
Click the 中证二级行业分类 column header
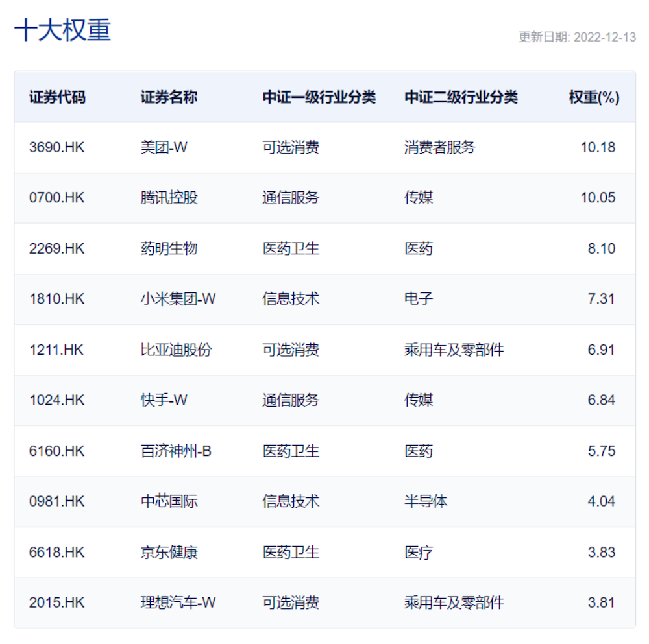461,97
